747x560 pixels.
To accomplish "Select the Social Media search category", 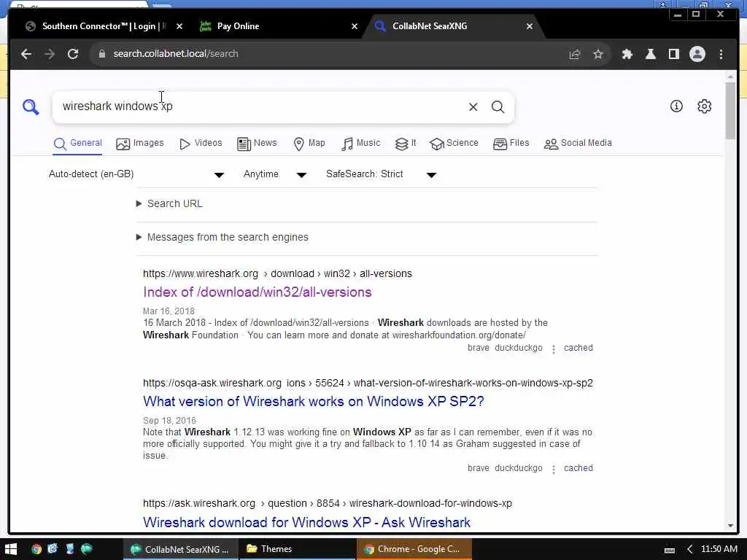I will point(578,144).
